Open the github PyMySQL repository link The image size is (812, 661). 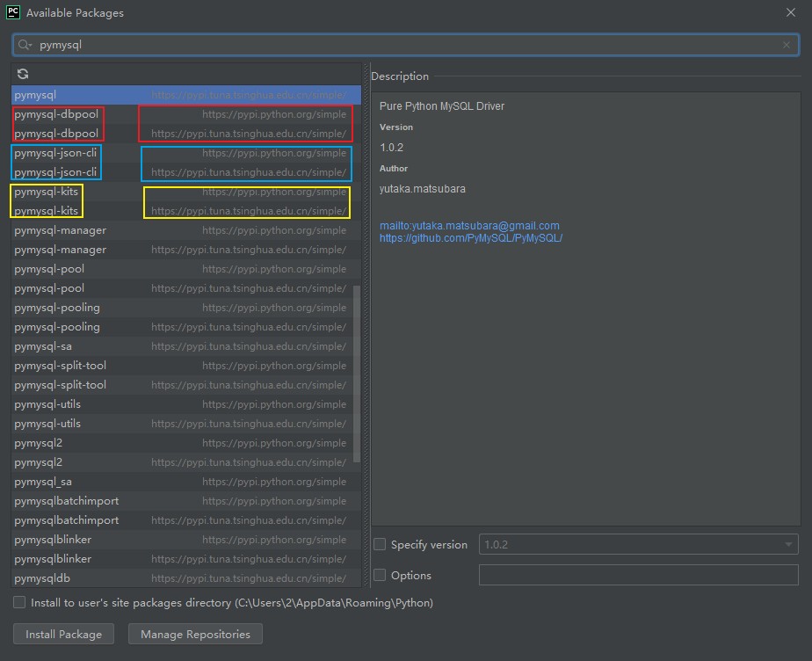coord(471,238)
